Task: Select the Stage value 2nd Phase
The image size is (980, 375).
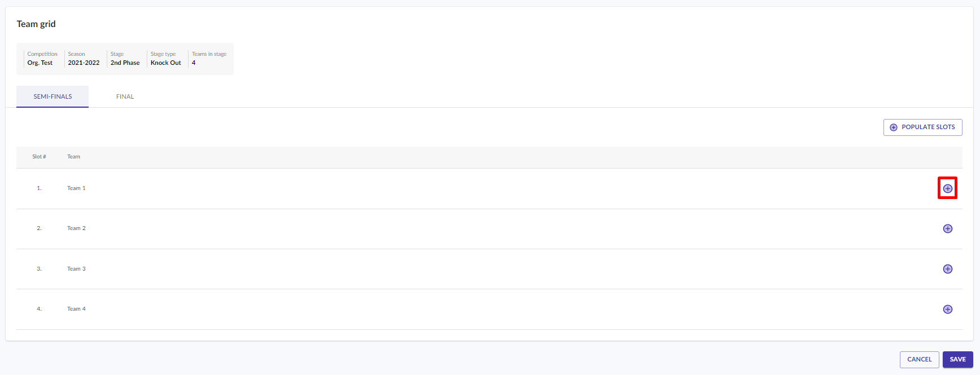Action: [125, 63]
